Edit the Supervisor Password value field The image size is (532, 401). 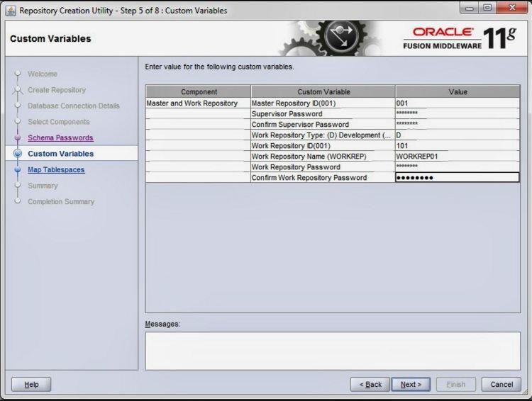coord(458,113)
